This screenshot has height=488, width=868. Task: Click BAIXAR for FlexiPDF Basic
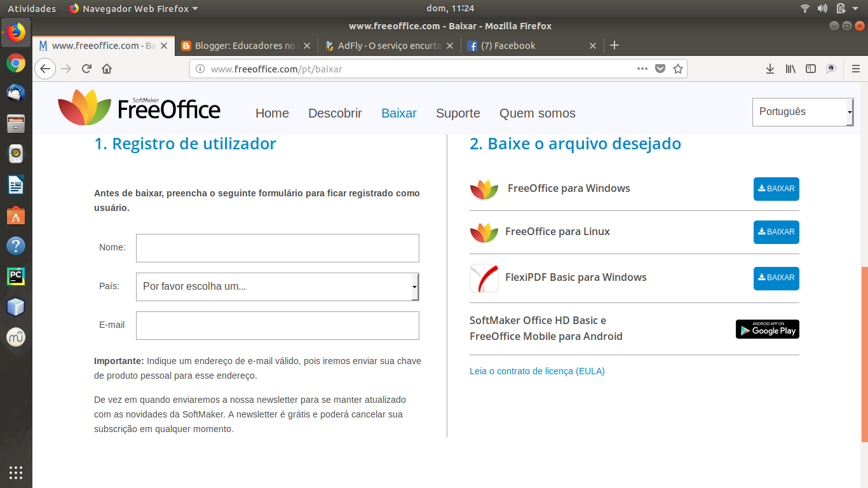(x=776, y=278)
